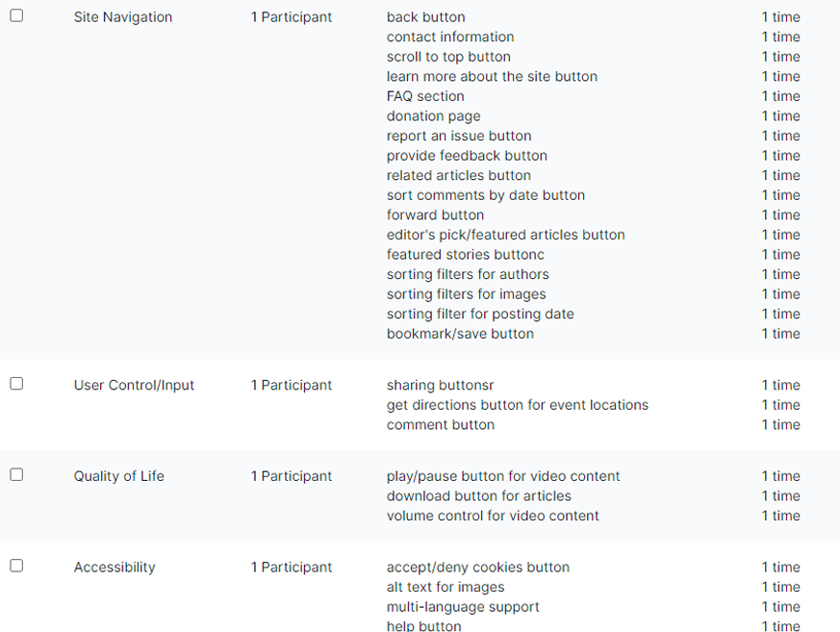Select the Quality of Life category name
The width and height of the screenshot is (840, 632).
[118, 476]
